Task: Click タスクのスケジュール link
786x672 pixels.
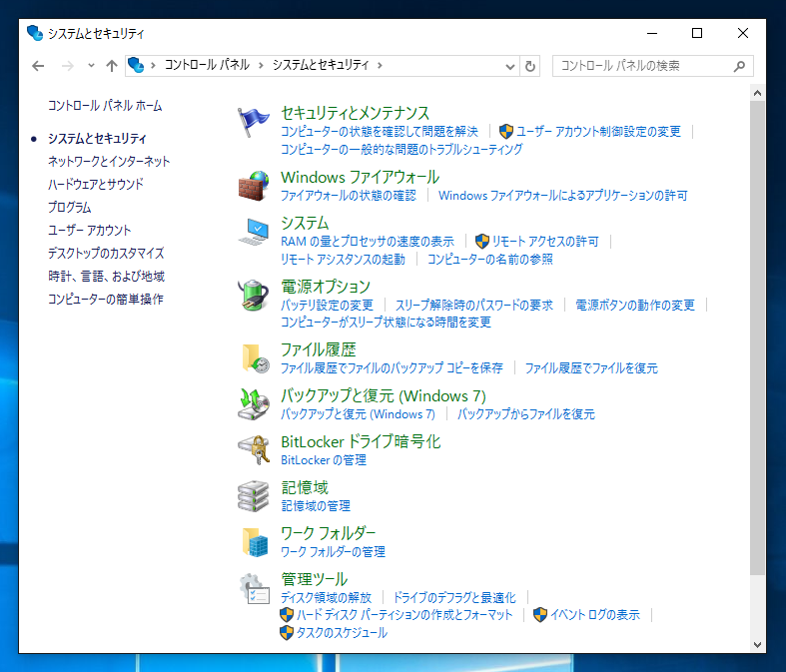Action: click(342, 633)
